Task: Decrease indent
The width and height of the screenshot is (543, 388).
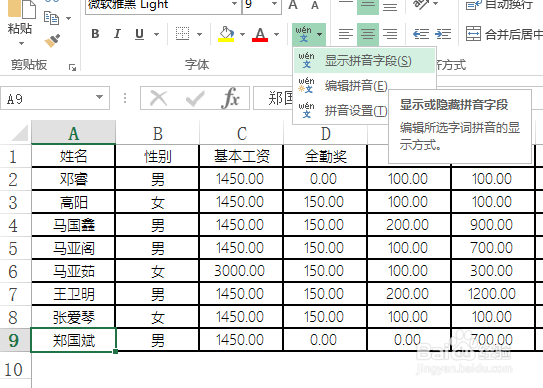Action: tap(421, 34)
